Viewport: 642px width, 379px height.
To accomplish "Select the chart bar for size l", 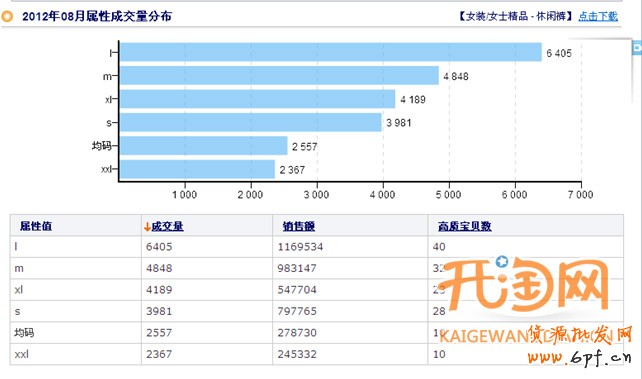I will click(331, 52).
